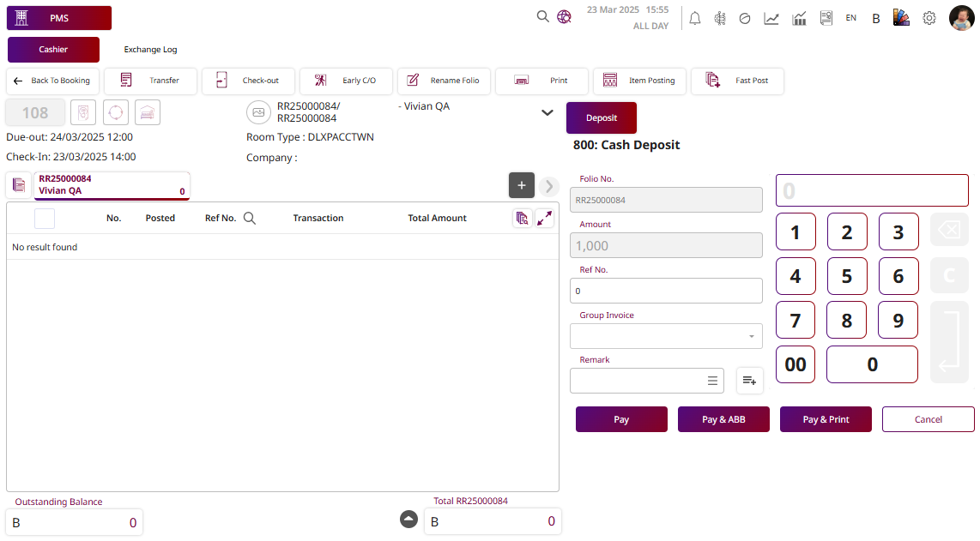The image size is (980, 541).
Task: Switch to the Exchange Log tab
Action: (x=150, y=50)
